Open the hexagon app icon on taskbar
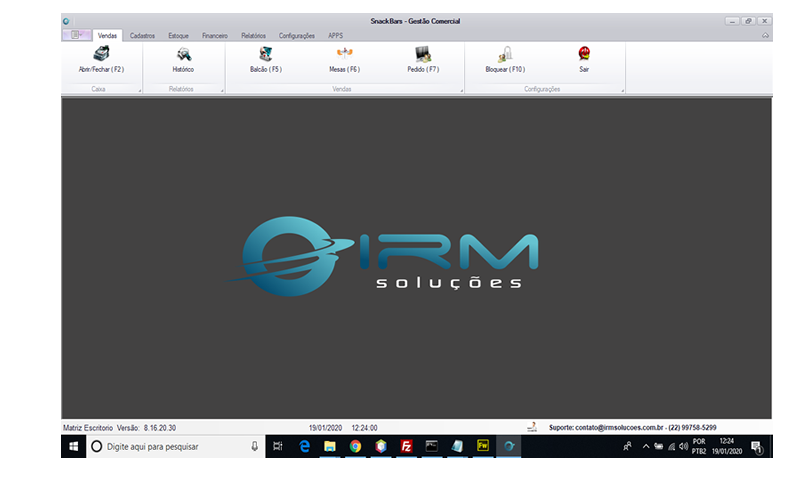 [x=381, y=446]
